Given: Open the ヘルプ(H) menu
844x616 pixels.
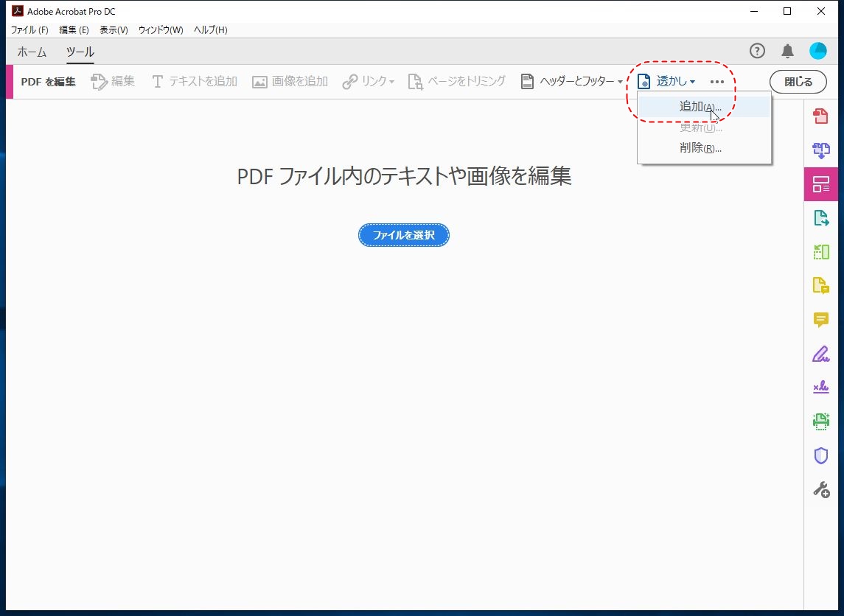Looking at the screenshot, I should pyautogui.click(x=211, y=30).
